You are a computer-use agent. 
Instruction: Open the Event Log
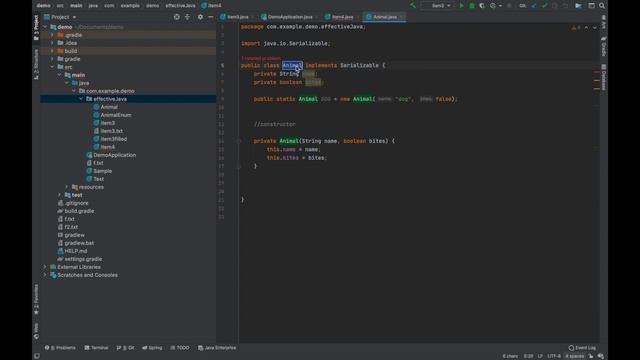click(582, 348)
